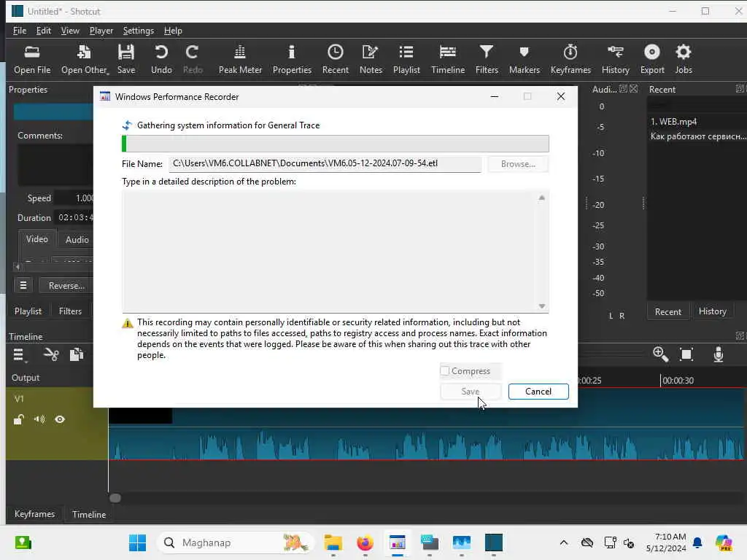Click Cancel in Windows Performance Recorder
This screenshot has height=560, width=747.
(x=538, y=392)
